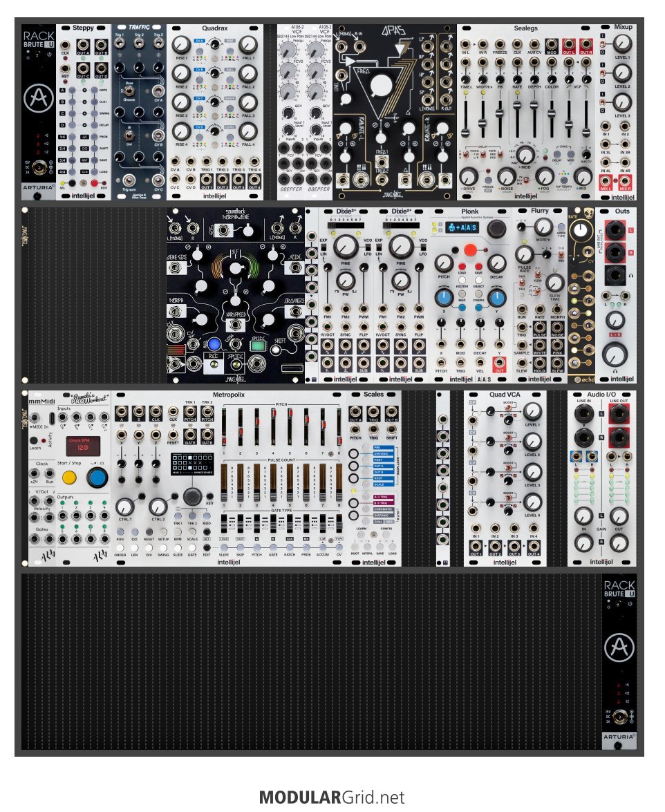
Task: Click the OLED display screen on Metropolix
Action: coord(192,464)
